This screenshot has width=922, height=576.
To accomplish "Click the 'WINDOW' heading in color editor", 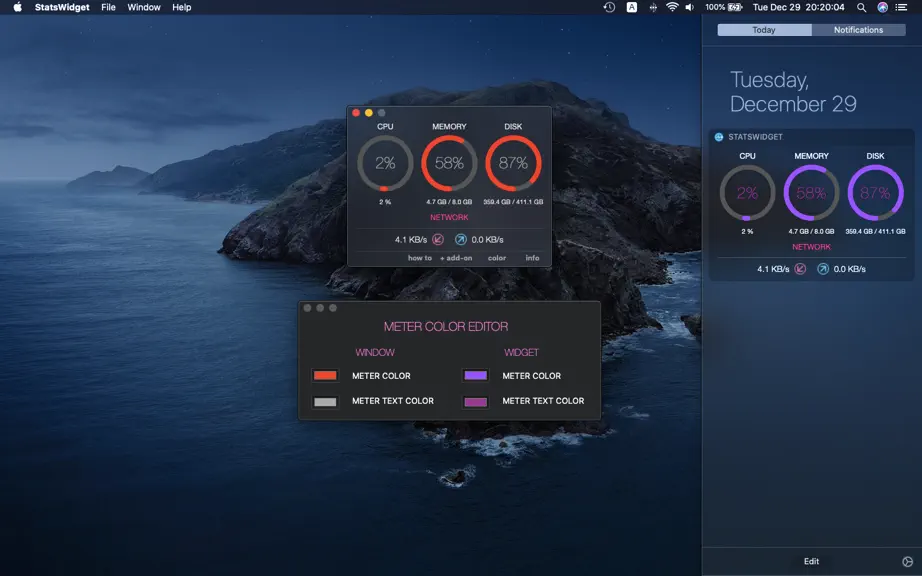I will click(375, 353).
